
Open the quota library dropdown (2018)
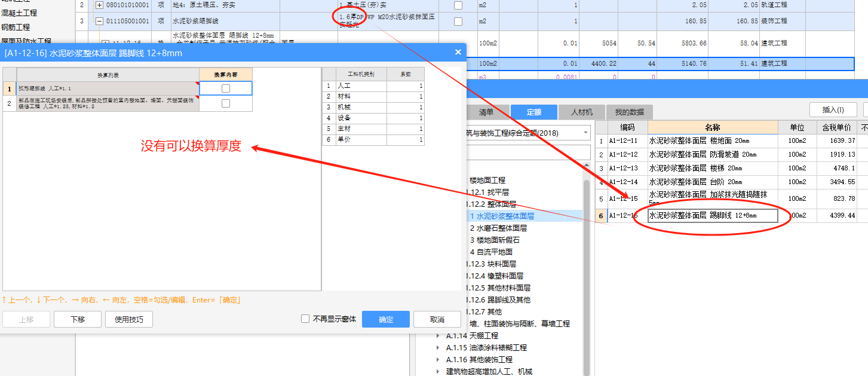pos(584,133)
